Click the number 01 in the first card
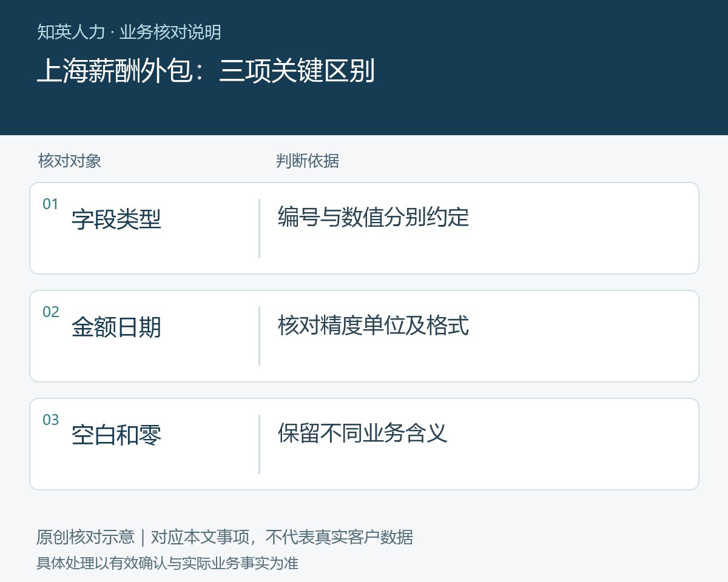Screen dimensions: 728x582 [x=50, y=204]
